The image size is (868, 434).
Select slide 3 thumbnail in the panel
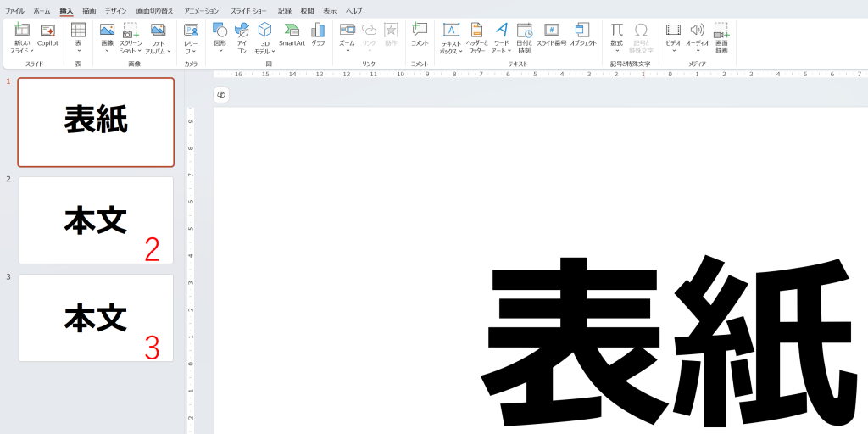coord(96,318)
